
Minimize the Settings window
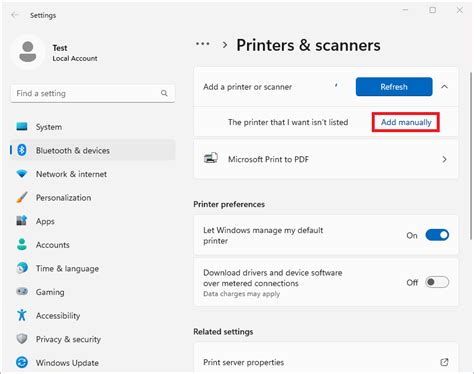tap(405, 10)
